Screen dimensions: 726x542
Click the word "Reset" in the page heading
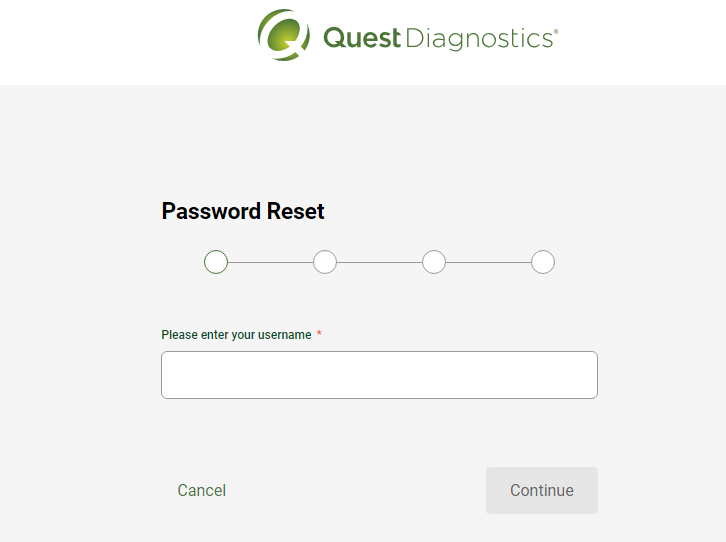tap(295, 212)
